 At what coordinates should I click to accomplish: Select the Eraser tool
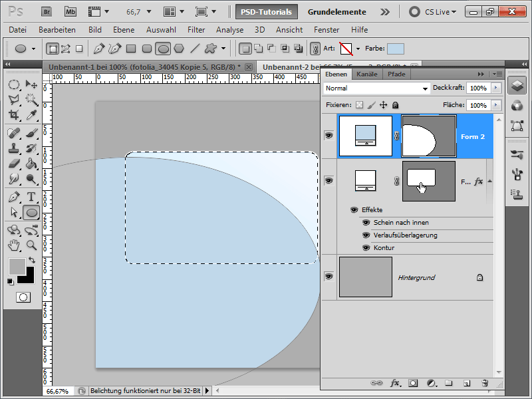[13, 164]
